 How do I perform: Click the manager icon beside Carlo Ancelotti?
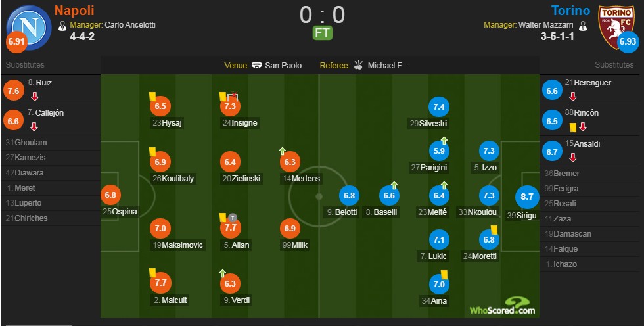[62, 26]
